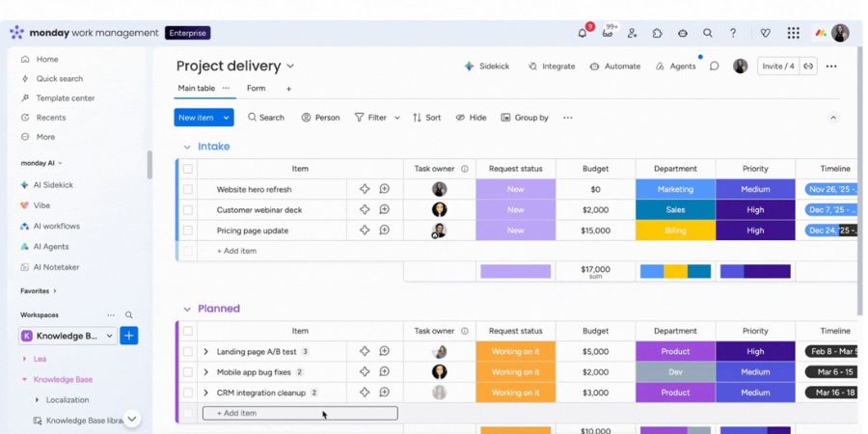This screenshot has width=868, height=434.
Task: Expand subitems of CRM integration cleanup
Action: (x=206, y=393)
